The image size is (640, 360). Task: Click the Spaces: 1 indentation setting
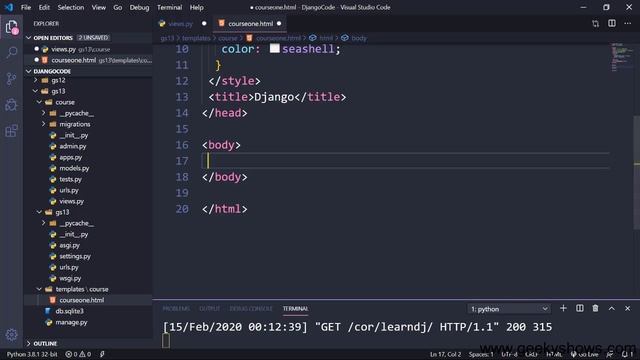tap(481, 354)
